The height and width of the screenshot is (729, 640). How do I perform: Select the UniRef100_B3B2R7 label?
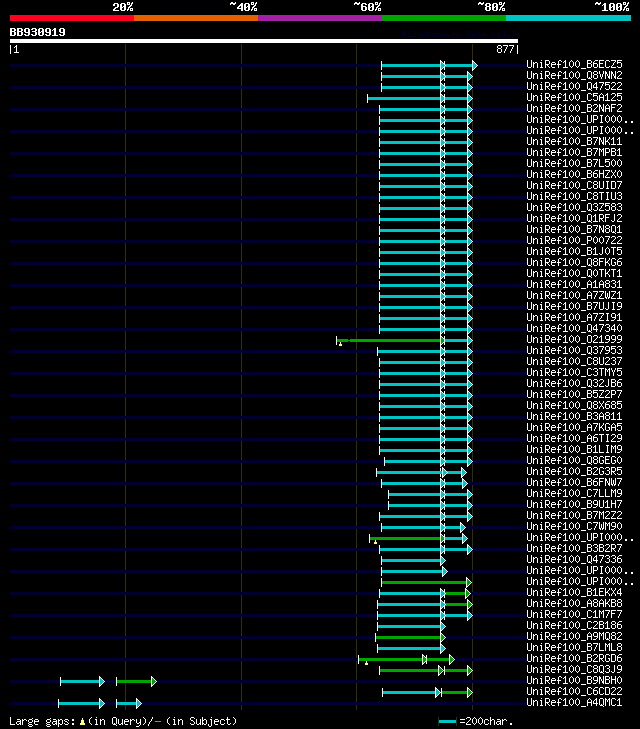pyautogui.click(x=574, y=548)
